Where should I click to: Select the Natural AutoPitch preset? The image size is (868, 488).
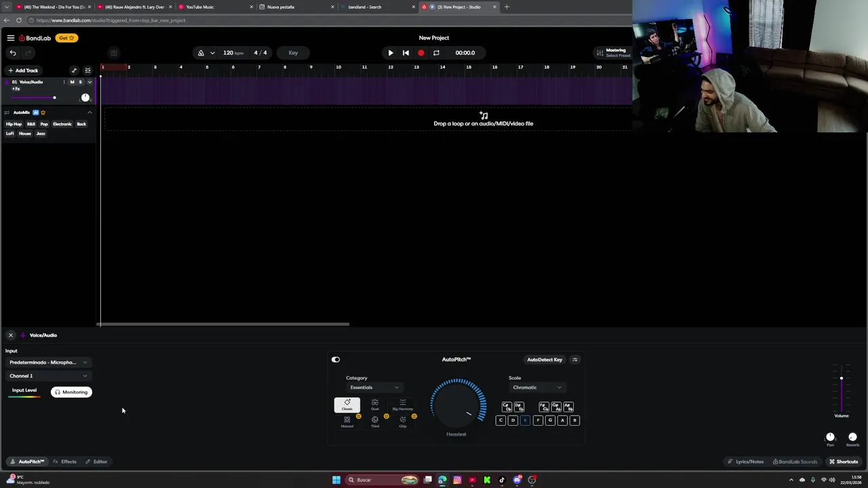[347, 422]
